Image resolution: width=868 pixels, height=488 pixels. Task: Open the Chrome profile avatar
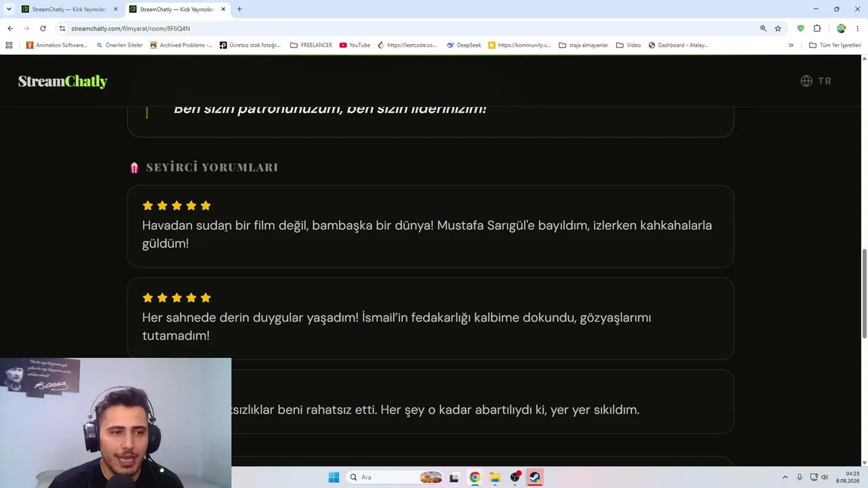(x=841, y=28)
